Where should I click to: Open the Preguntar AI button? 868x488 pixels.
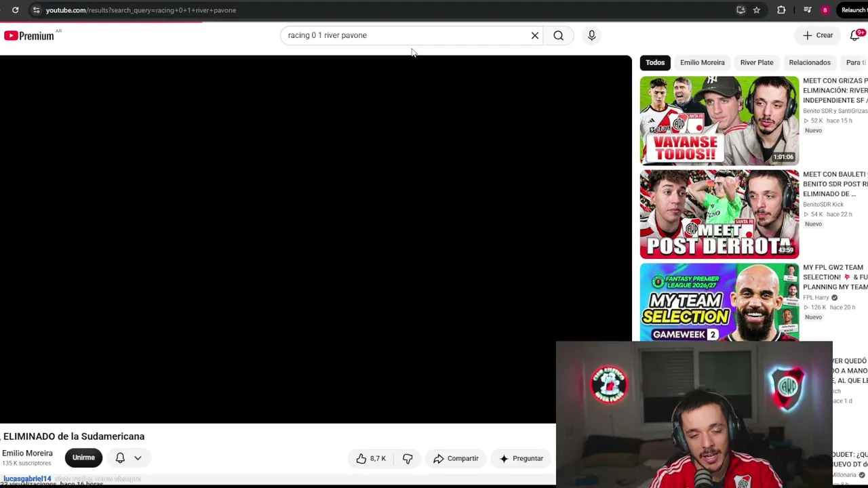point(521,459)
